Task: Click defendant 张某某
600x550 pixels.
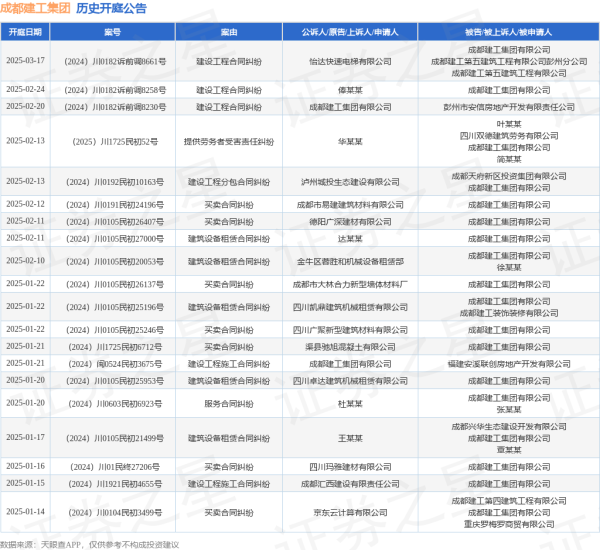Action: coord(509,410)
